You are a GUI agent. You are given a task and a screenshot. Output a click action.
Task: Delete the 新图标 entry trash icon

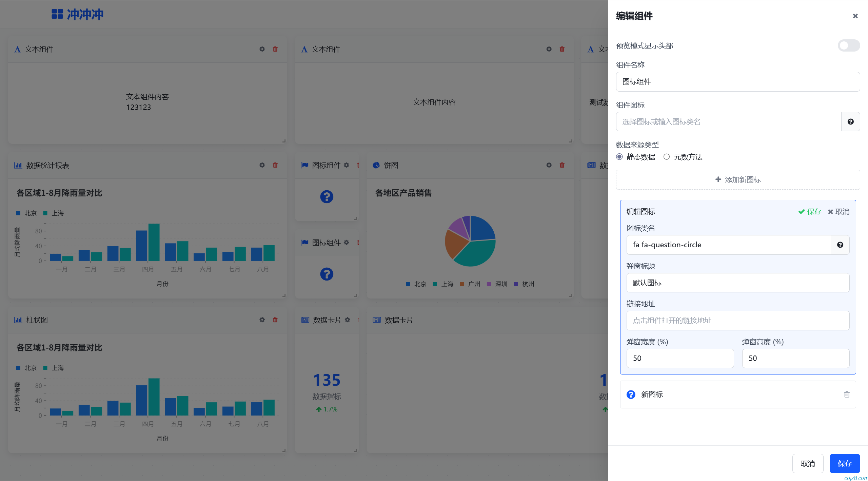847,394
